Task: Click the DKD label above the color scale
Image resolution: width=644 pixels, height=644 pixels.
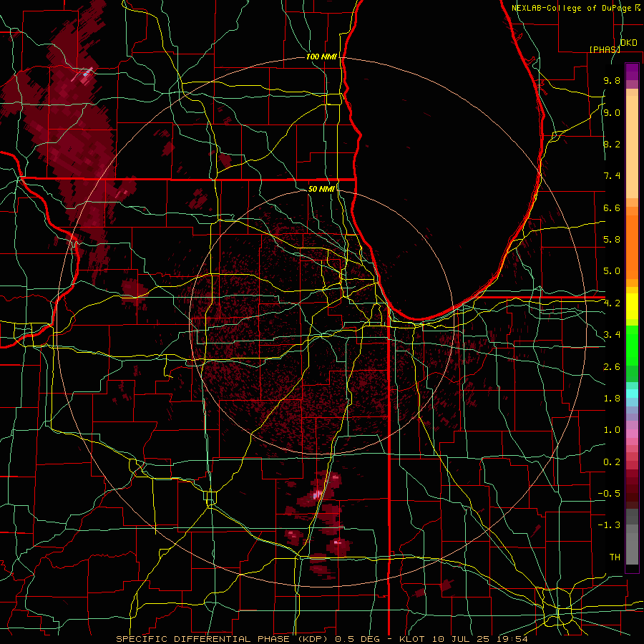Action: point(629,43)
